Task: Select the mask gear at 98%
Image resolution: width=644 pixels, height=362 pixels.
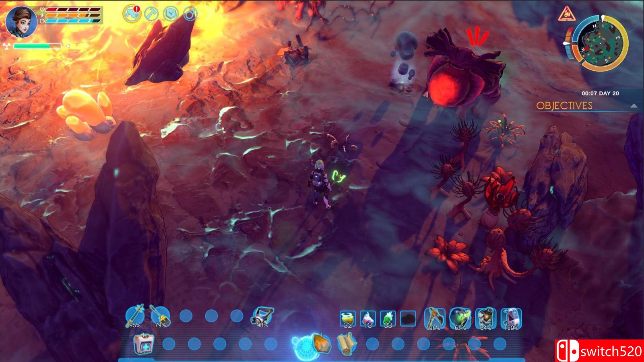Action: point(262,316)
